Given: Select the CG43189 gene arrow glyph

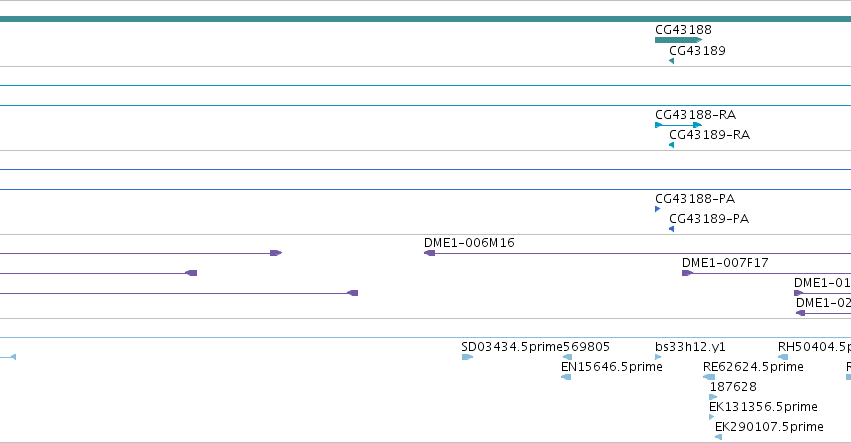Looking at the screenshot, I should [671, 61].
